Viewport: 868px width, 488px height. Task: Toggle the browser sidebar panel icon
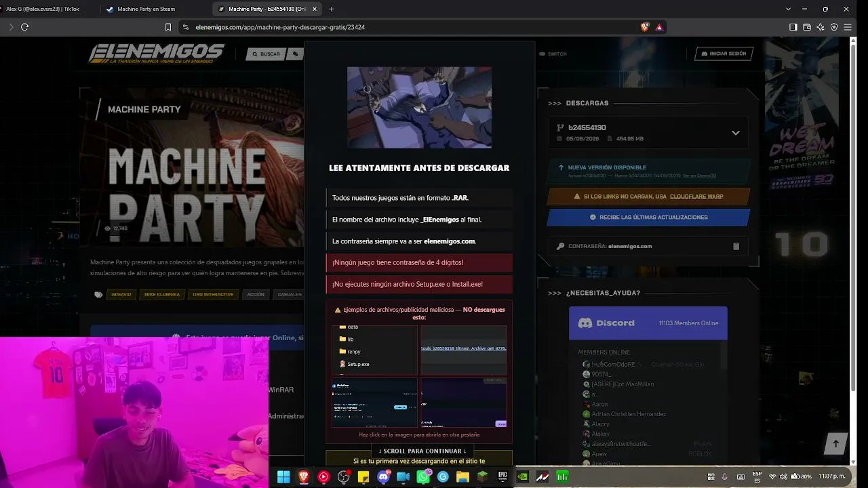(793, 27)
